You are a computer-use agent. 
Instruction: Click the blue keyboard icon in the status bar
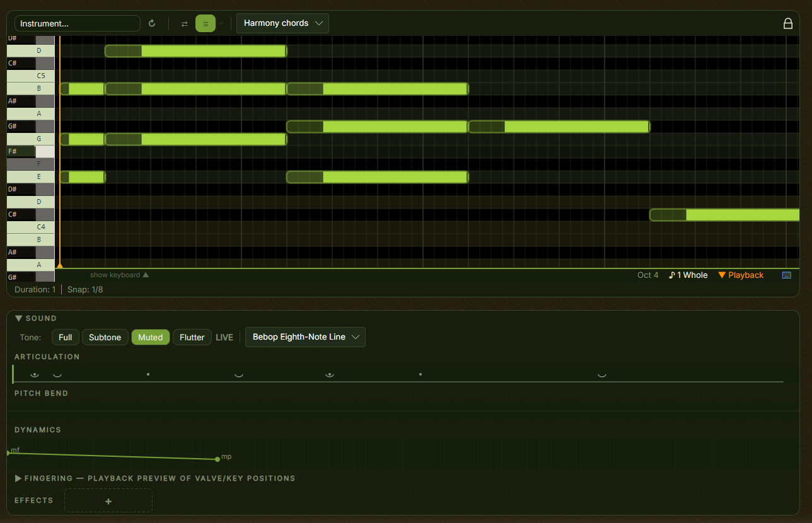pyautogui.click(x=787, y=275)
